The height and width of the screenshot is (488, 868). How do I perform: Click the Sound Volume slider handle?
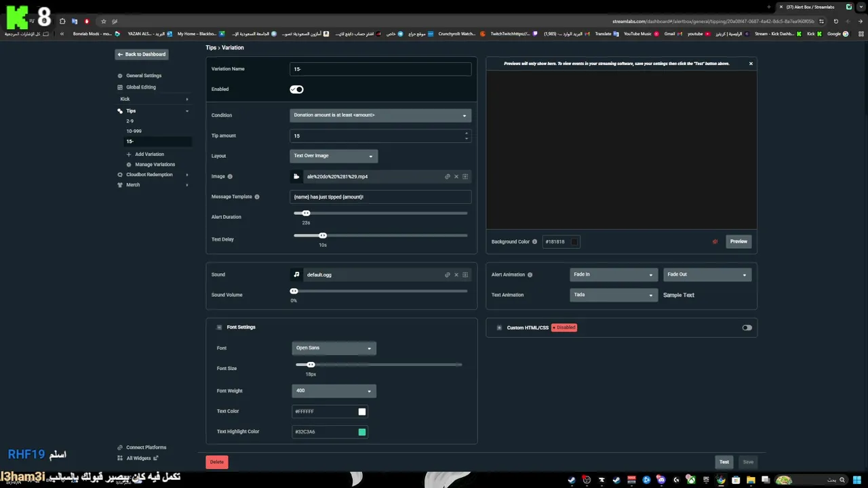pyautogui.click(x=294, y=291)
